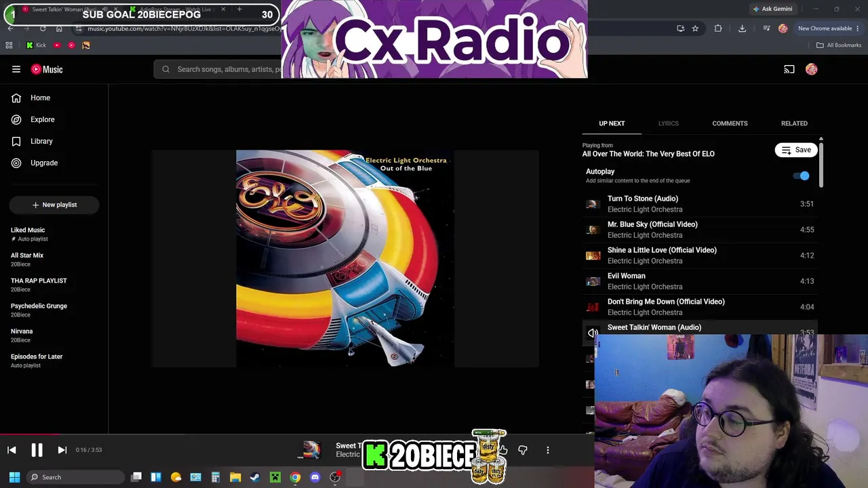This screenshot has width=868, height=488.
Task: Open the Windows Start menu
Action: click(14, 477)
